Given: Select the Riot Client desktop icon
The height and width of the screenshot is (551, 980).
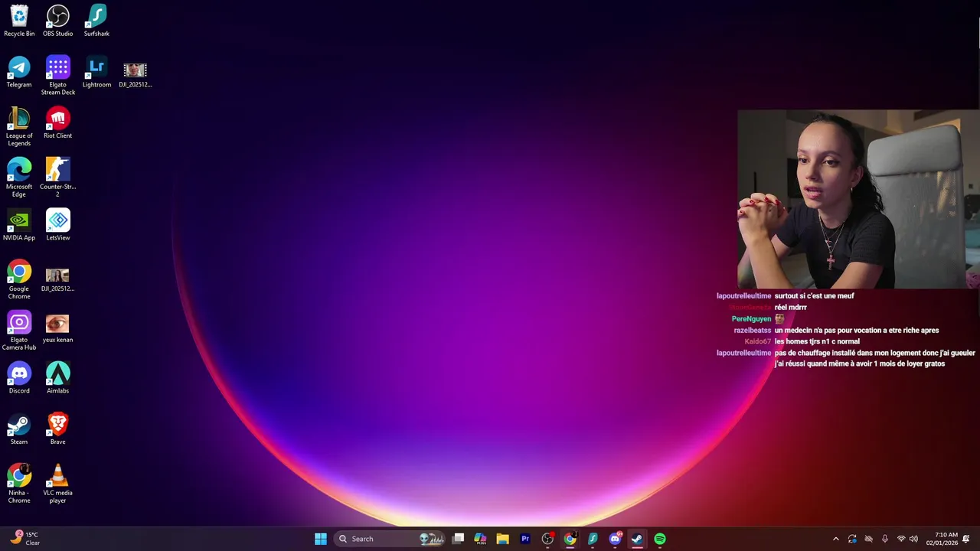Looking at the screenshot, I should [x=58, y=123].
